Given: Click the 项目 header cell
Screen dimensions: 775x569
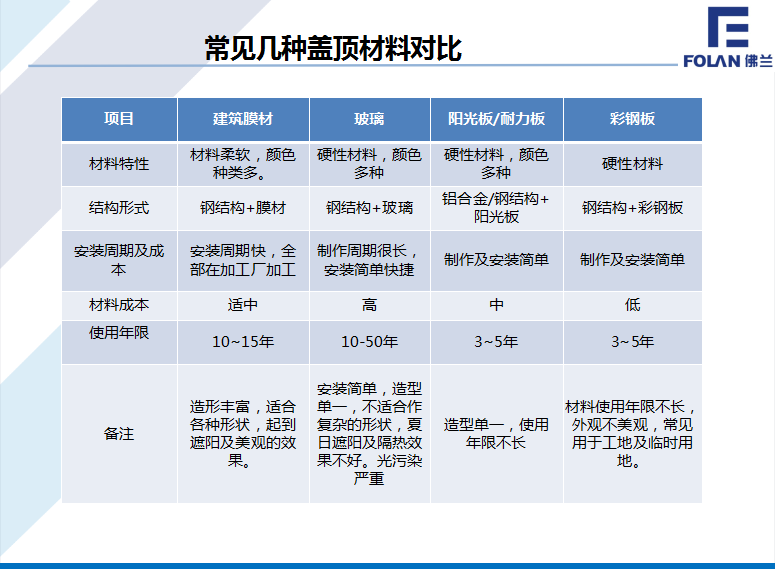Looking at the screenshot, I should pyautogui.click(x=119, y=119).
